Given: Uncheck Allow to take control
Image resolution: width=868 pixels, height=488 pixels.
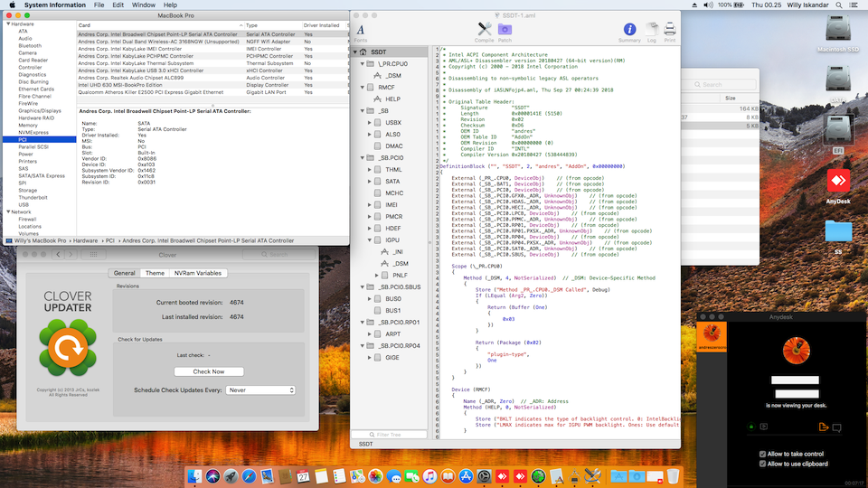Looking at the screenshot, I should click(x=762, y=454).
